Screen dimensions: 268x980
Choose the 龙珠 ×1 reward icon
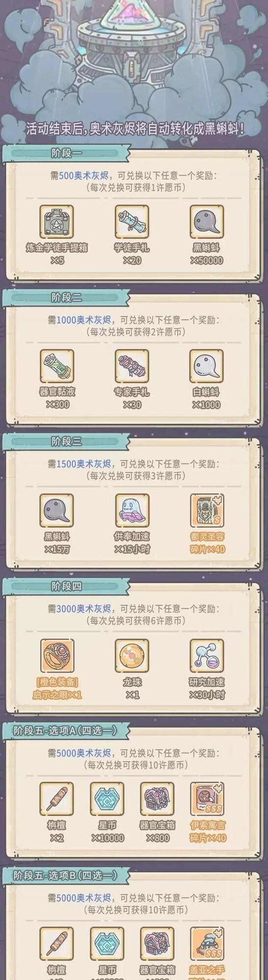[x=132, y=655]
